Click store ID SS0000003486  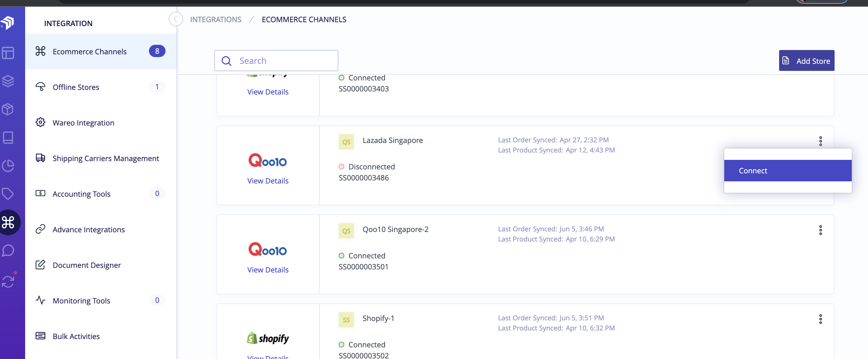tap(364, 178)
